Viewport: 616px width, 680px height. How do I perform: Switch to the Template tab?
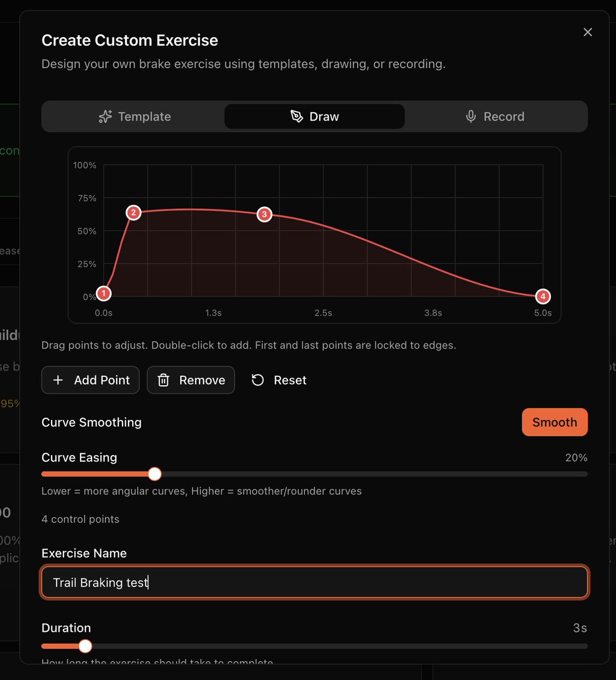coord(134,116)
